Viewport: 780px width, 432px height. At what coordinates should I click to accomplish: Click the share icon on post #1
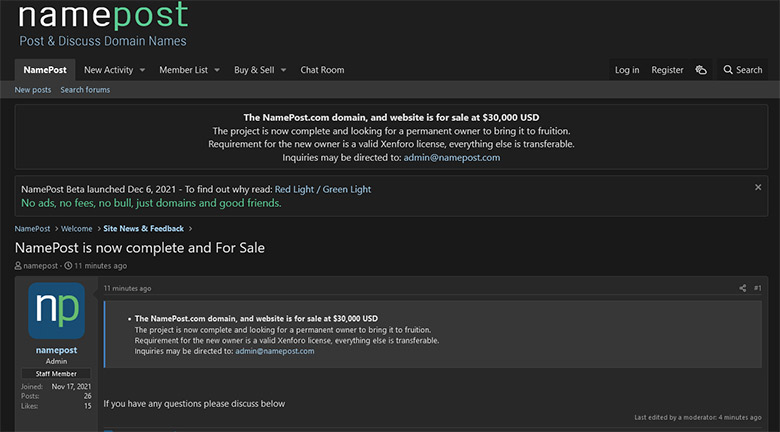point(742,288)
